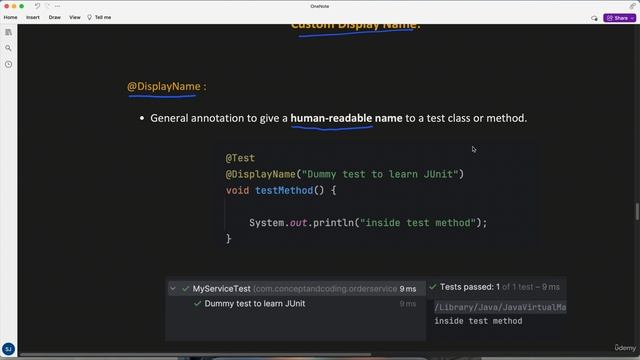Open the Home ribbon tab
Image resolution: width=640 pixels, height=360 pixels.
[x=11, y=18]
